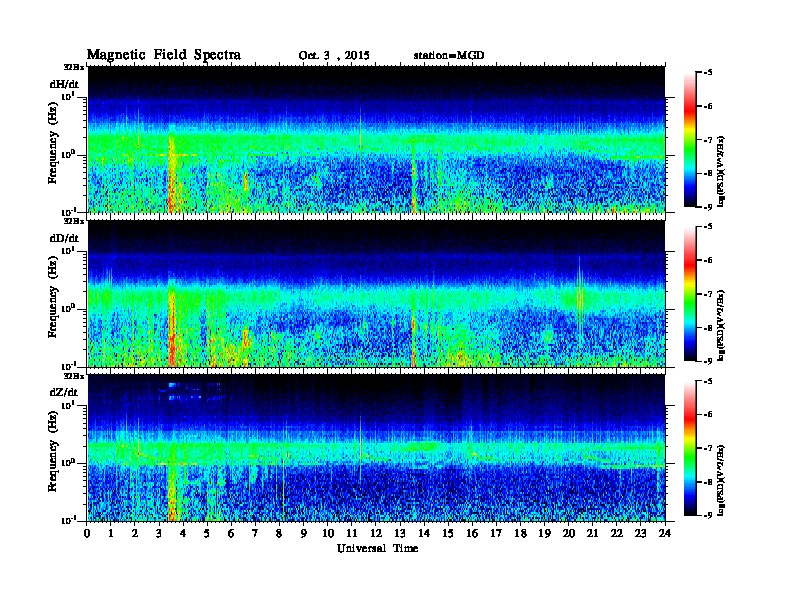Click the "-8" value on dD/dt color scale
The height and width of the screenshot is (612, 792).
point(708,327)
